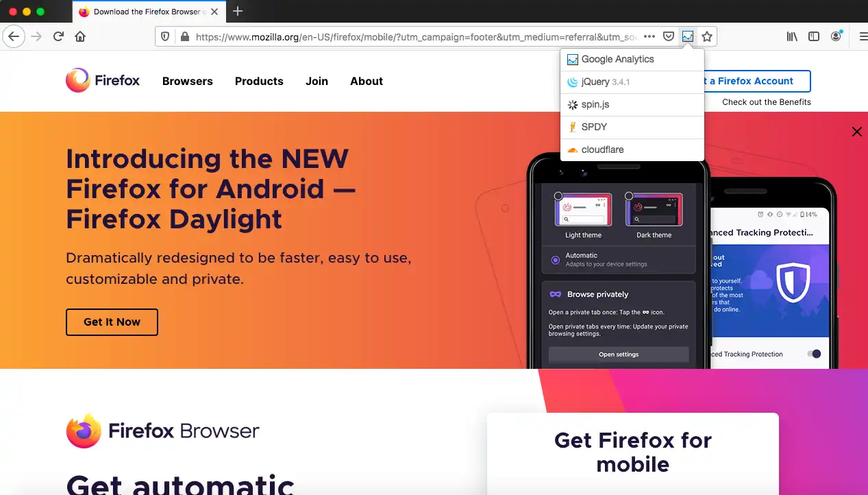Click the Get It Now button
This screenshot has width=868, height=495.
[x=112, y=322]
